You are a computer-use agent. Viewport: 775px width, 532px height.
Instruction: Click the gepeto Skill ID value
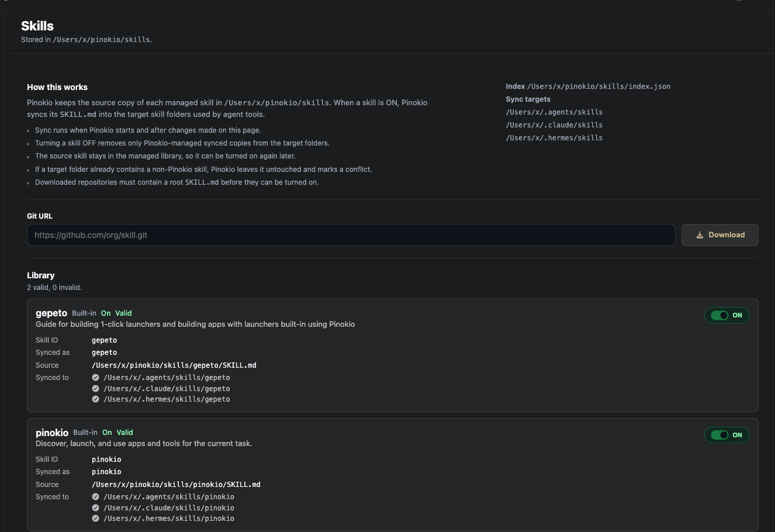(105, 340)
